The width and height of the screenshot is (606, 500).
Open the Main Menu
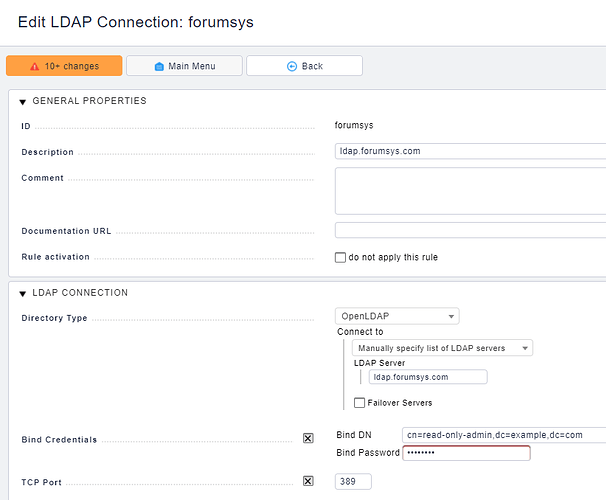point(184,66)
